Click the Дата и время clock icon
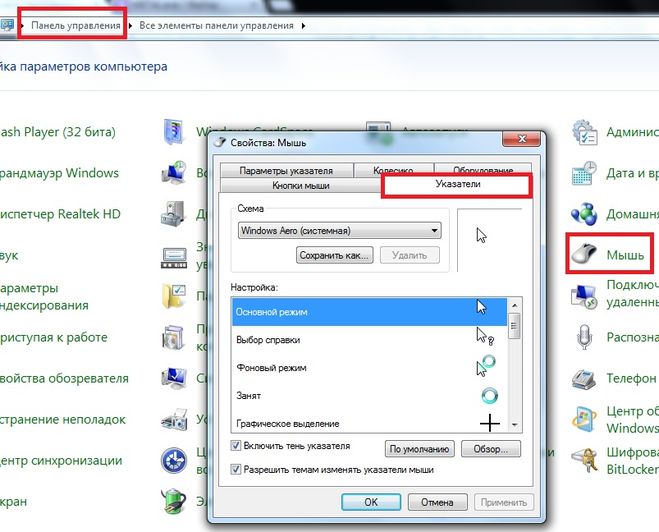This screenshot has height=532, width=659. pyautogui.click(x=584, y=173)
